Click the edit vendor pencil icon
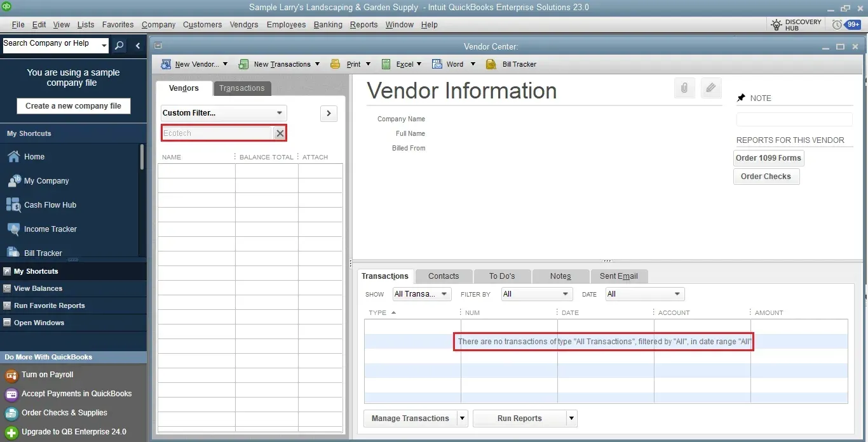The image size is (868, 442). 711,88
